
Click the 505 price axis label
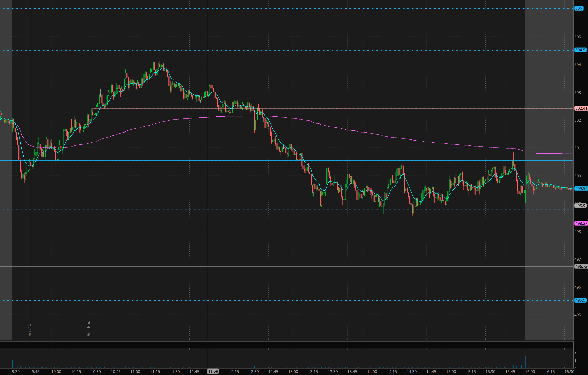(x=578, y=37)
